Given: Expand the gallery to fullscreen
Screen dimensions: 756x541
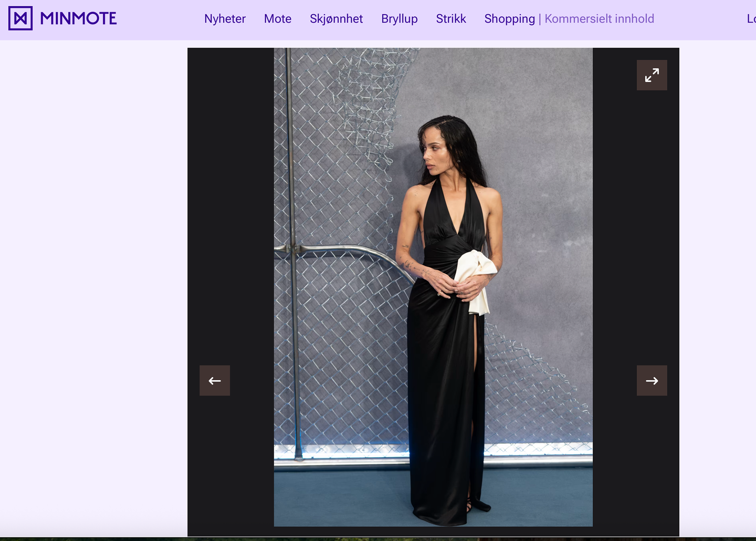Looking at the screenshot, I should [652, 75].
